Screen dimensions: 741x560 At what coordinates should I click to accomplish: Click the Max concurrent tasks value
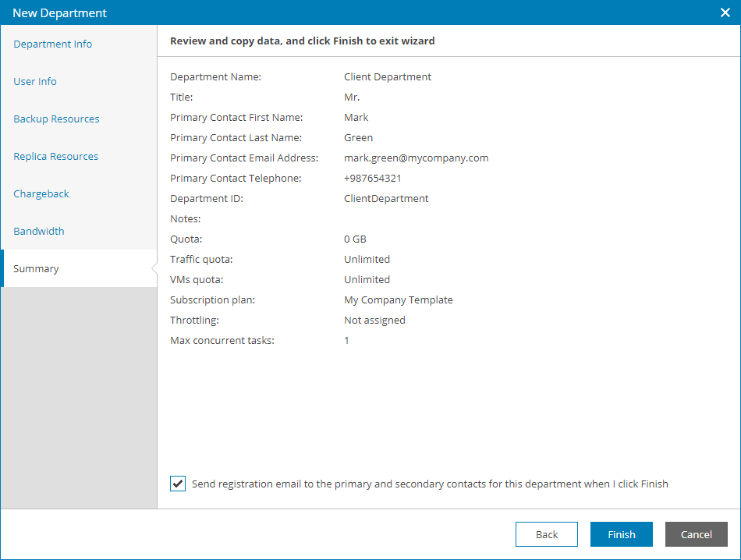pyautogui.click(x=347, y=340)
